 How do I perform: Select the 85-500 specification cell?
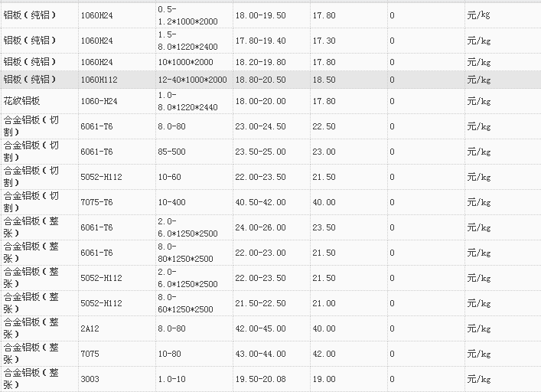click(171, 152)
